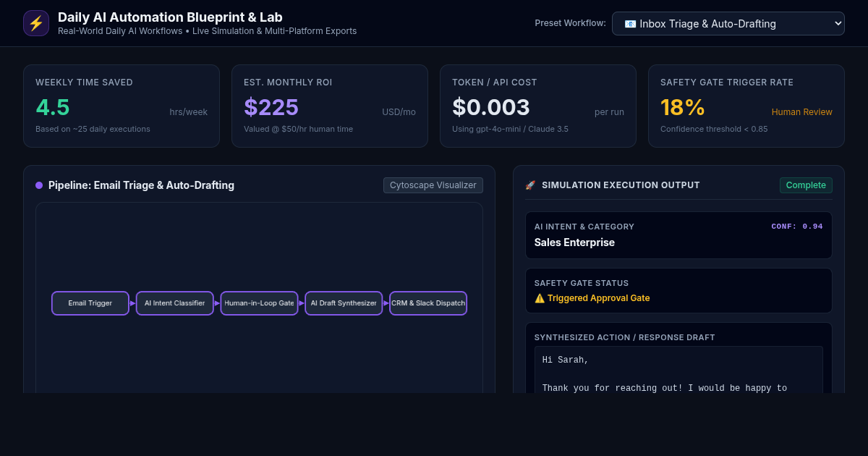
Task: Select the Human-in-Loop Gate node
Action: [x=259, y=303]
